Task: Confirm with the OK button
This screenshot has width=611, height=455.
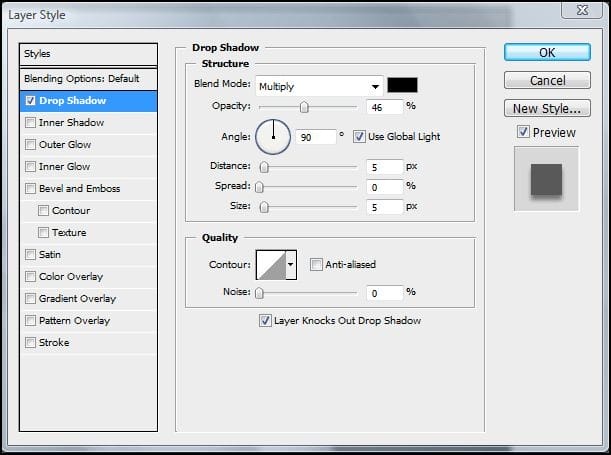Action: coord(547,52)
